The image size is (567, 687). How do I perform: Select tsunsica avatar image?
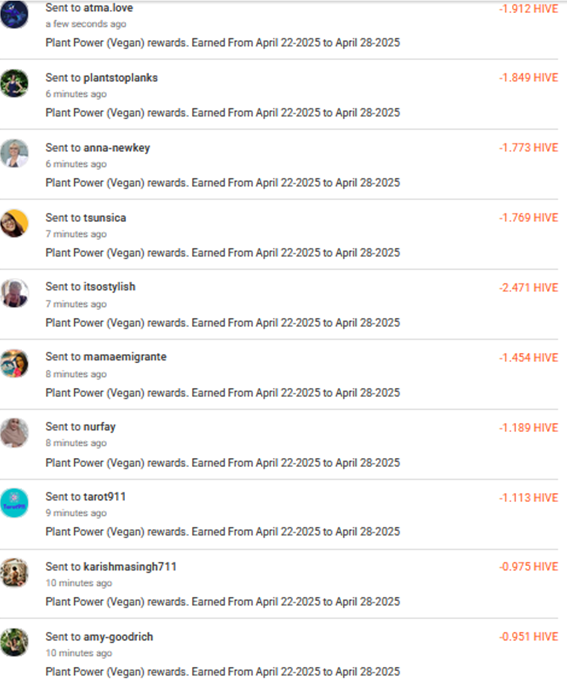coord(14,223)
